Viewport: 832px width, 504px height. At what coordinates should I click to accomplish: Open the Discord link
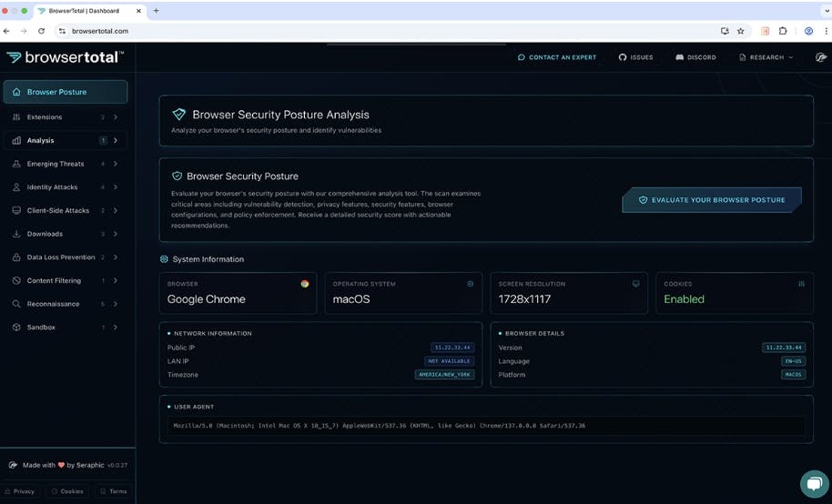click(x=695, y=57)
